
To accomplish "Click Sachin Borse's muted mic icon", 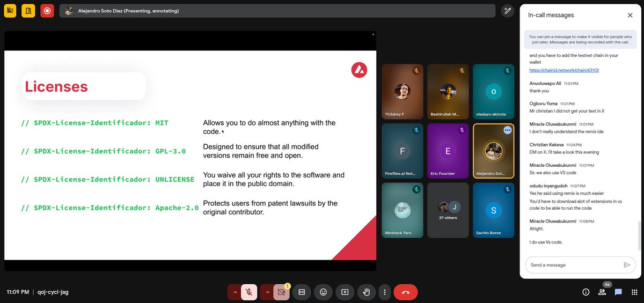I will 507,190.
